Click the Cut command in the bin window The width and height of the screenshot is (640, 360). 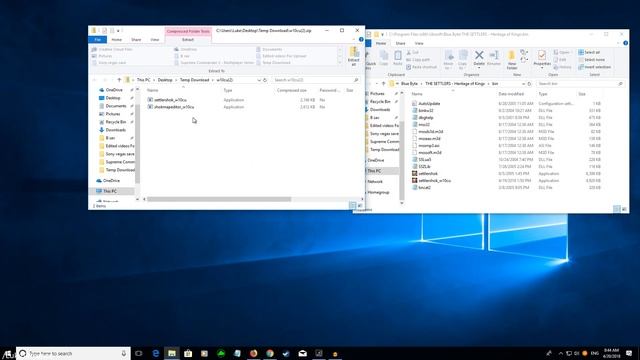click(412, 52)
